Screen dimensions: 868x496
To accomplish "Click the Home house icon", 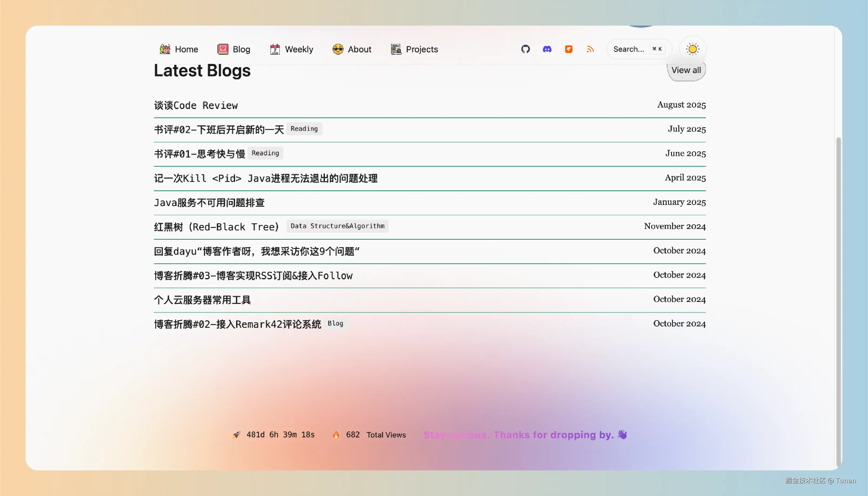I will click(165, 49).
